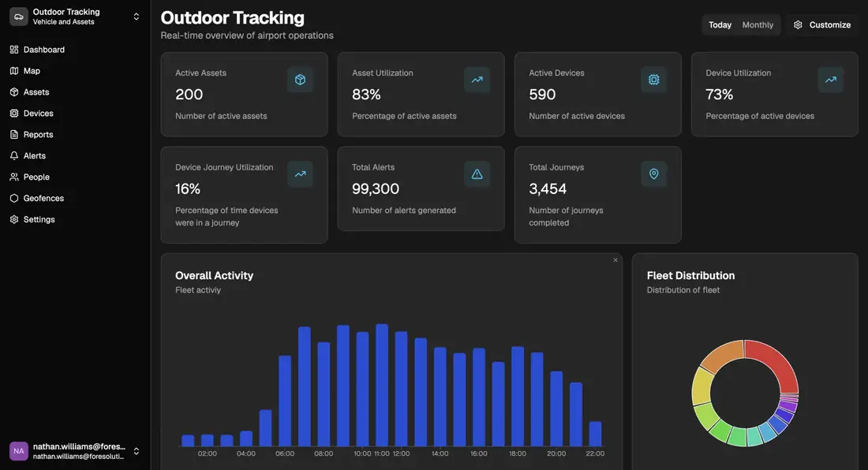This screenshot has width=868, height=470.
Task: Click the NA user avatar
Action: 18,451
